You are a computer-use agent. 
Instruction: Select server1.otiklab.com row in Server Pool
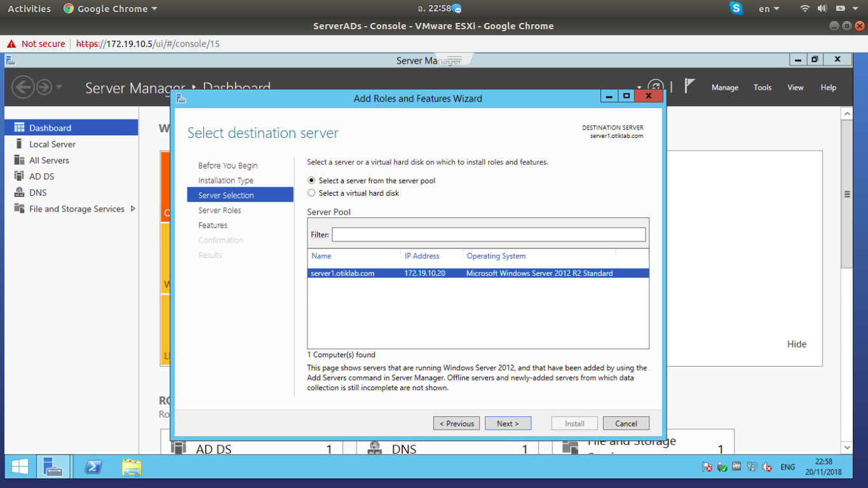click(x=478, y=273)
